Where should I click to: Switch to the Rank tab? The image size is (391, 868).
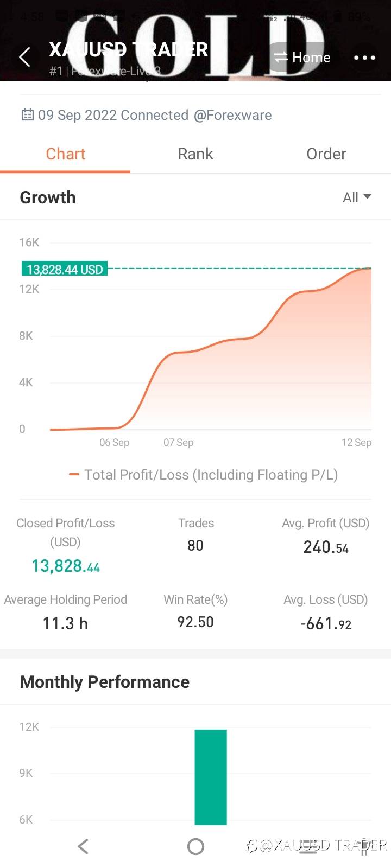[x=195, y=154]
